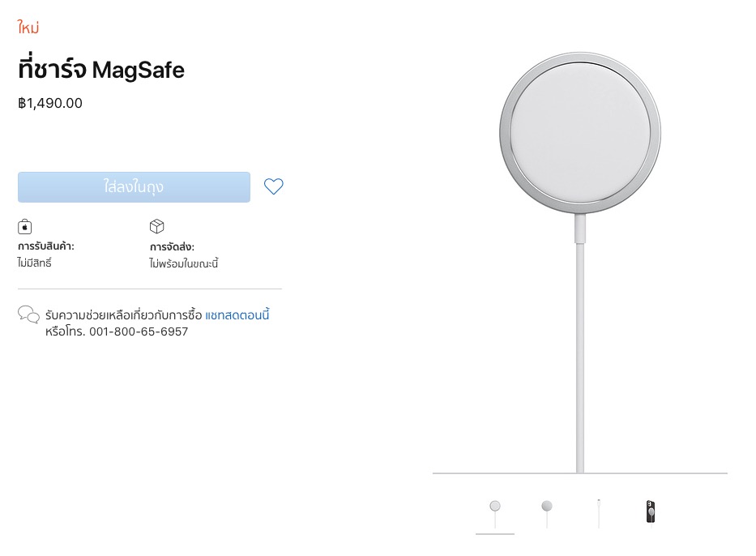Select the second thumbnail, charger back view
756x556 pixels.
tap(547, 512)
